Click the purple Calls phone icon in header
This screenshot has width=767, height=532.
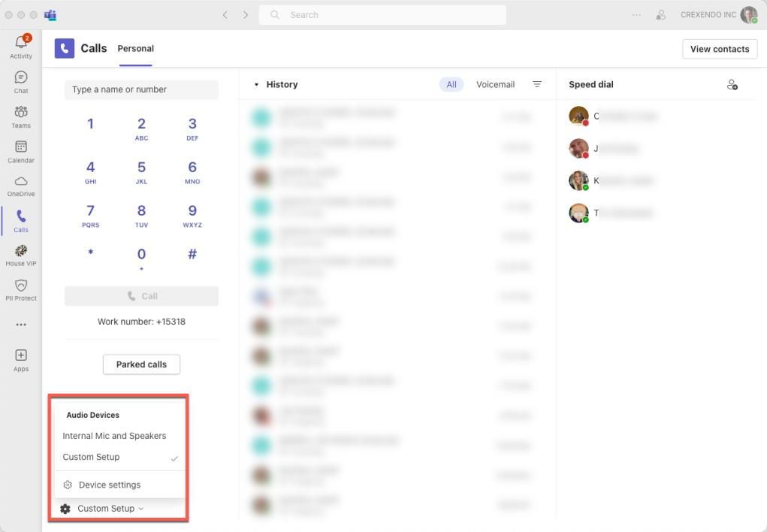point(65,48)
